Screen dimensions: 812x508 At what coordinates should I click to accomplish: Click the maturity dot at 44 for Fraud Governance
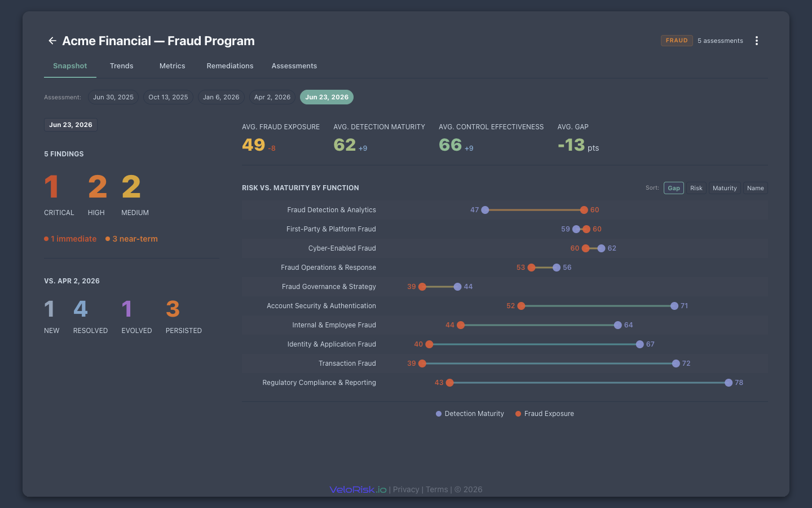(x=457, y=287)
